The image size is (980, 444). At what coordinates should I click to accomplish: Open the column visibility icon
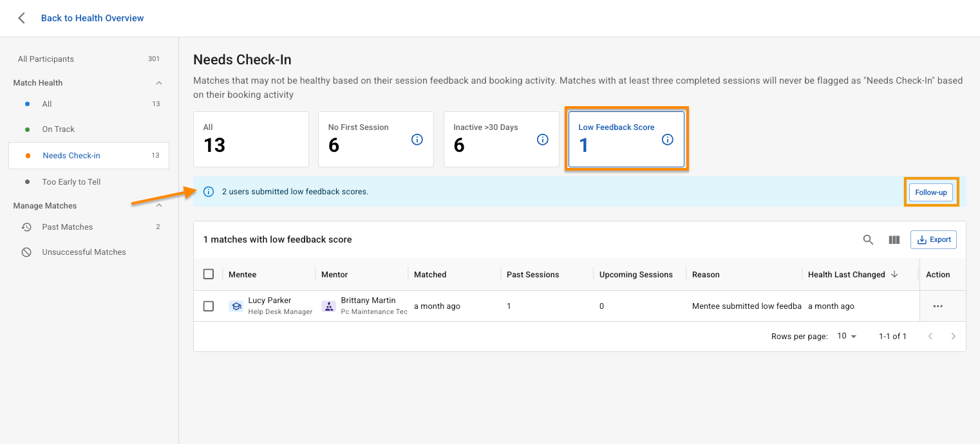(894, 240)
